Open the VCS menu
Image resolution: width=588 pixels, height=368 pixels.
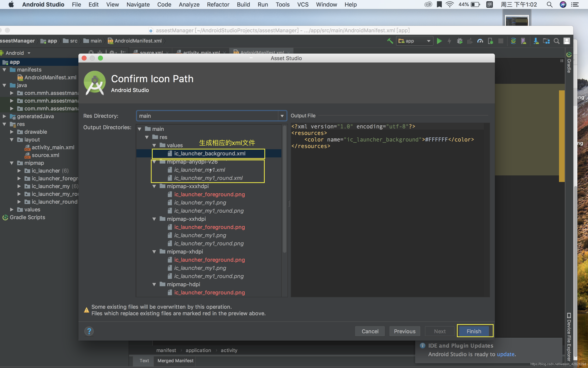pyautogui.click(x=303, y=4)
